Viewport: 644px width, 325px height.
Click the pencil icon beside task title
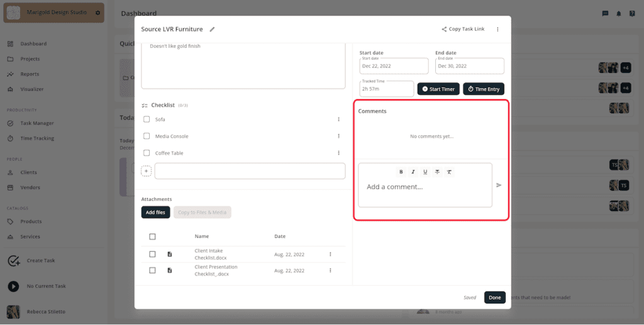click(x=212, y=29)
